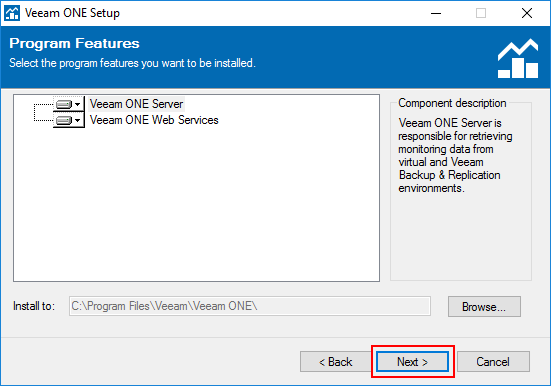Open Veeam ONE Server feature dropdown
This screenshot has width=551, height=386.
69,104
